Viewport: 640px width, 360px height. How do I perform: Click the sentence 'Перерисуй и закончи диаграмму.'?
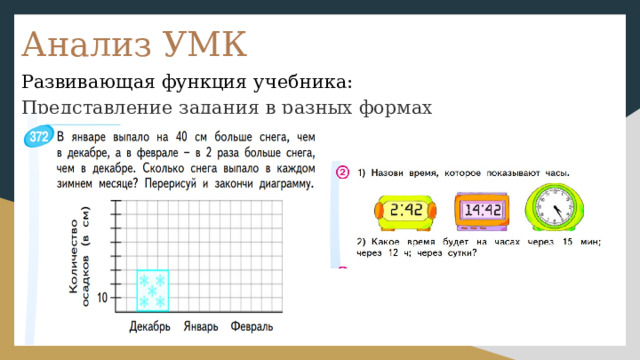(229, 184)
